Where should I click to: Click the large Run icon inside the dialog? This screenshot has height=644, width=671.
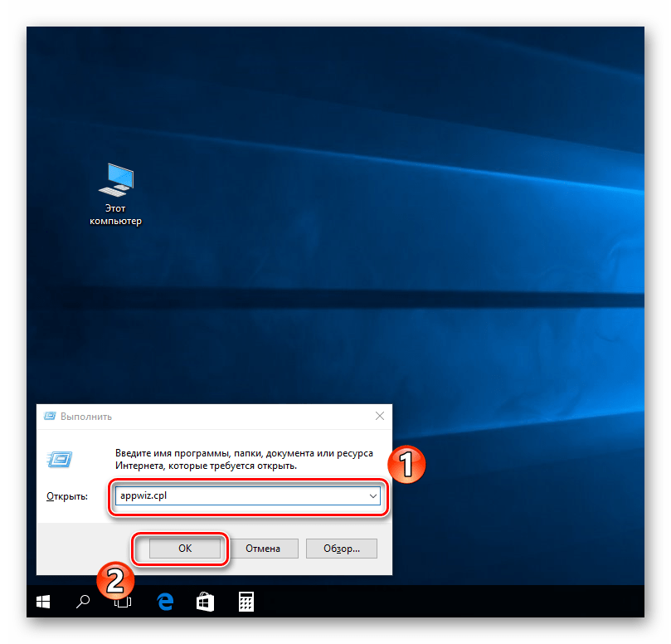60,459
